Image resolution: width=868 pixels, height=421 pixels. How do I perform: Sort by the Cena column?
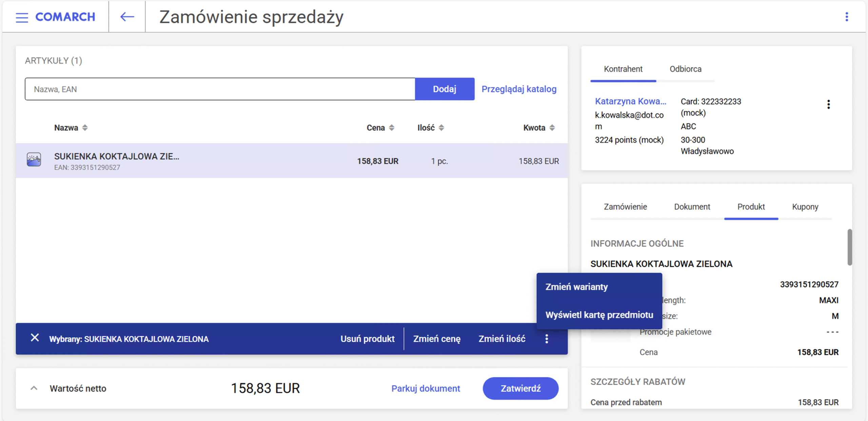click(380, 128)
